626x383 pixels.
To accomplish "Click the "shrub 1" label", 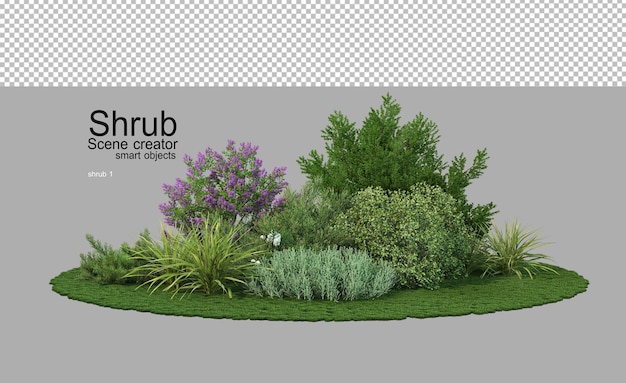I will point(100,174).
